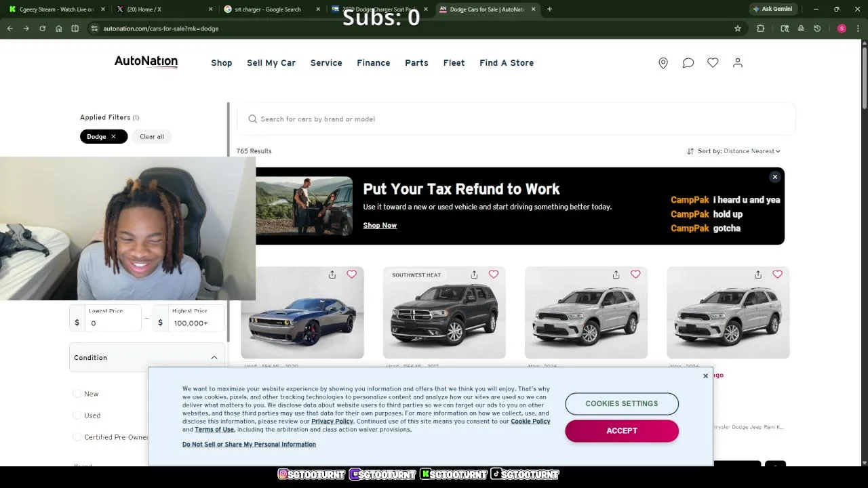
Task: Open the Sell My Car menu
Action: click(271, 63)
